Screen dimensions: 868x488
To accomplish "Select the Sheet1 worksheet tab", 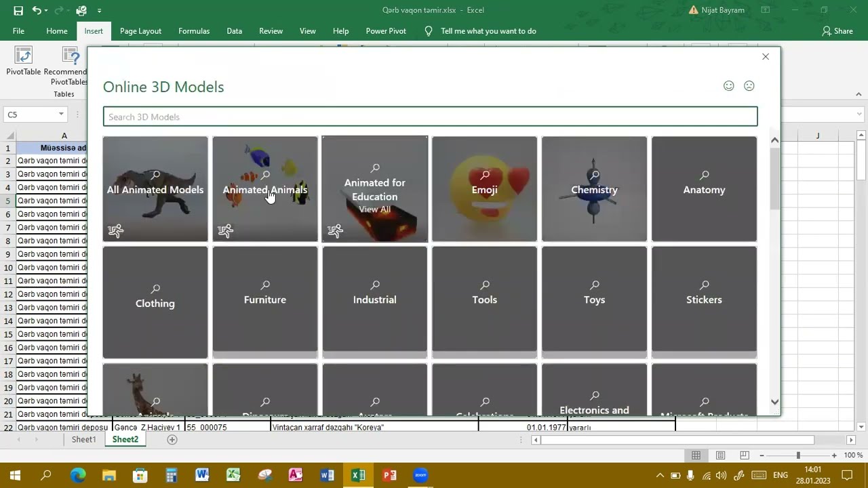I will [84, 439].
